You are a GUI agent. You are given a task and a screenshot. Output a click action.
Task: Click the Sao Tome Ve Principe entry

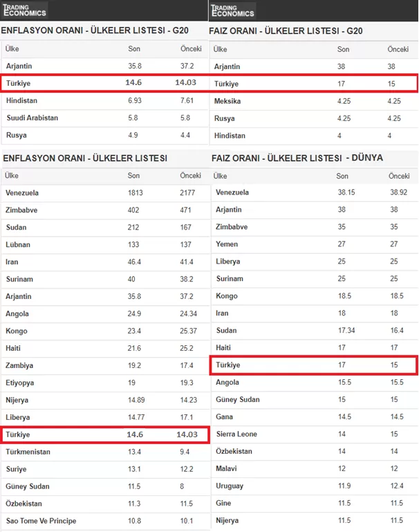[x=41, y=521]
